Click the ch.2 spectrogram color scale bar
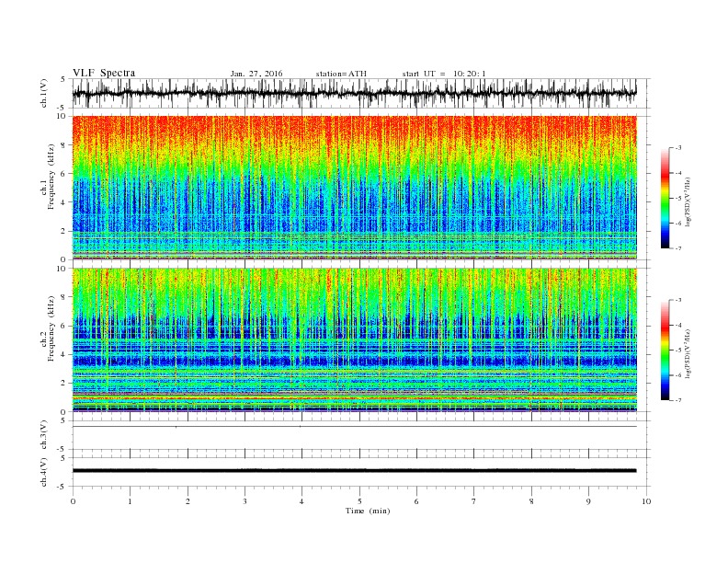 (x=665, y=350)
